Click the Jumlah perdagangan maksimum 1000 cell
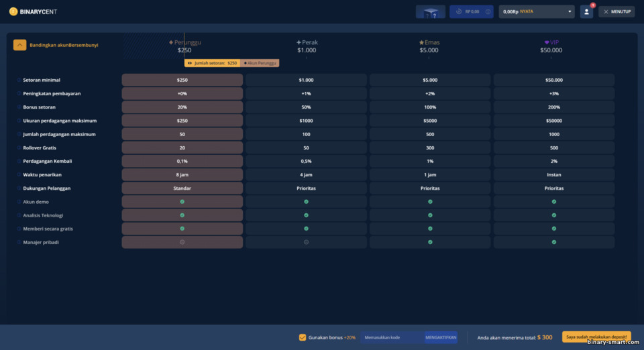This screenshot has width=644, height=350. (554, 134)
